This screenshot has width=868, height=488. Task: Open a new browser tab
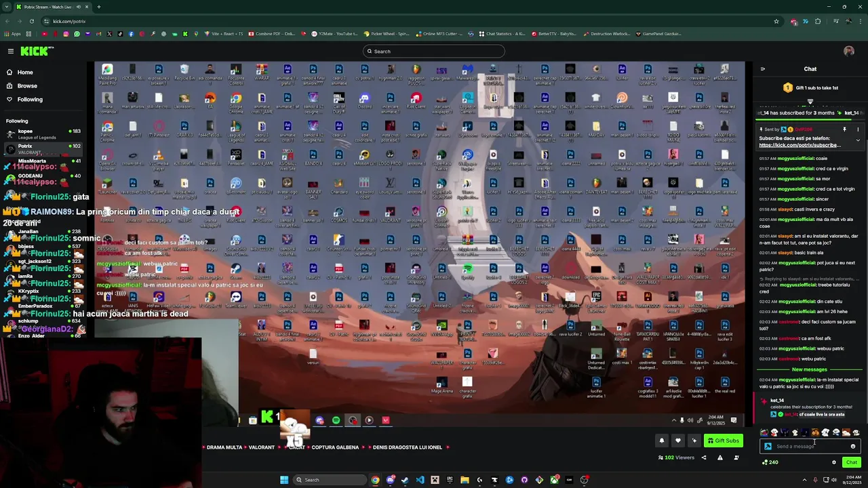click(x=99, y=7)
